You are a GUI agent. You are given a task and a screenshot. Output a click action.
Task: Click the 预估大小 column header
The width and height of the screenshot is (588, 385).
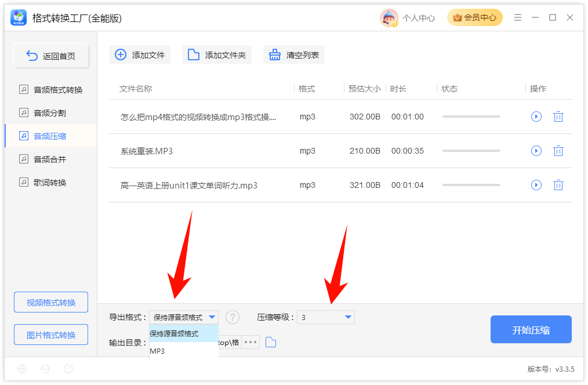point(365,89)
